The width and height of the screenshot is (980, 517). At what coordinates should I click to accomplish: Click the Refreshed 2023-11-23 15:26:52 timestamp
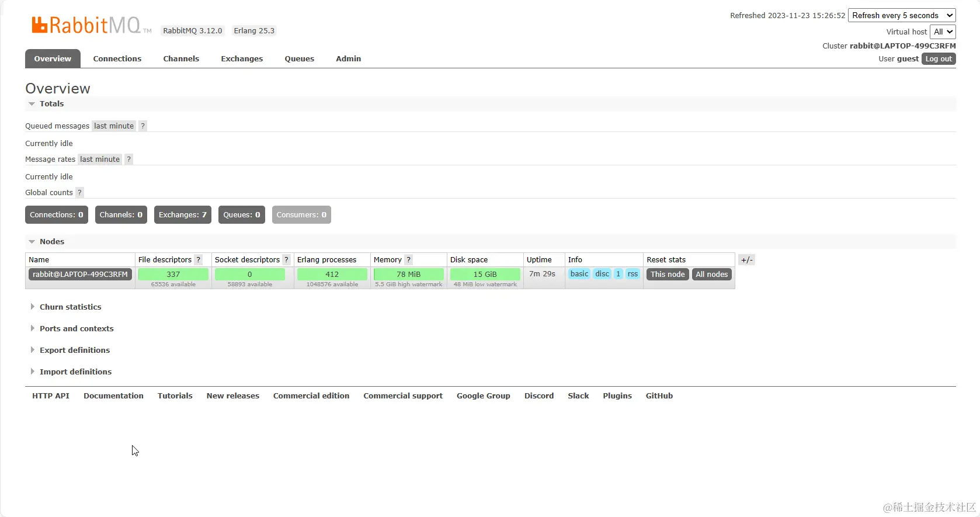787,16
